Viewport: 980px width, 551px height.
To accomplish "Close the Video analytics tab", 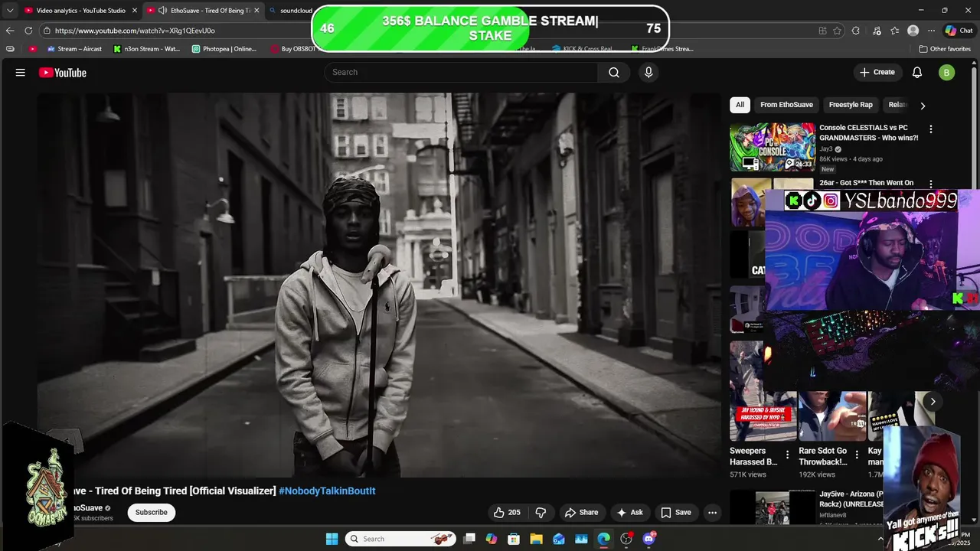I will click(x=135, y=11).
